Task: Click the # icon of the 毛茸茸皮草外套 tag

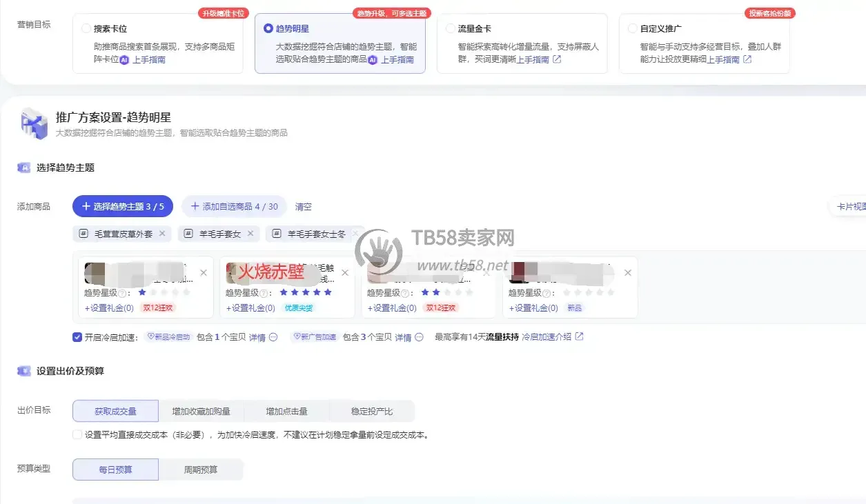Action: tap(83, 234)
